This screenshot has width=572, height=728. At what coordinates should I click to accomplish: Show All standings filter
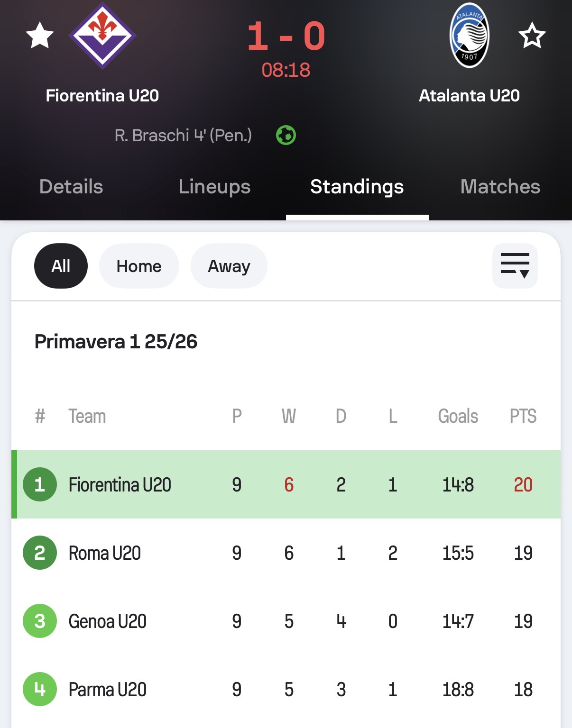pyautogui.click(x=61, y=266)
